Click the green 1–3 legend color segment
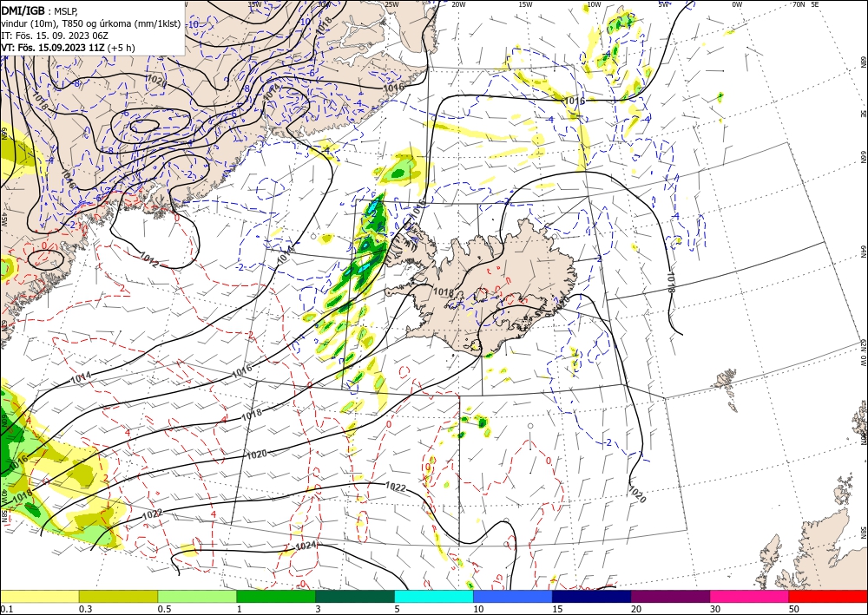The image size is (868, 615). tap(276, 596)
